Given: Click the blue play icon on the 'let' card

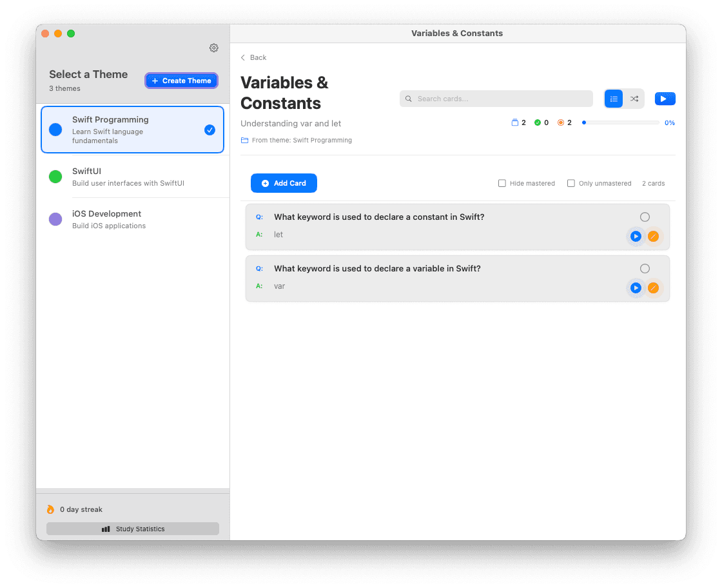Looking at the screenshot, I should [x=636, y=237].
